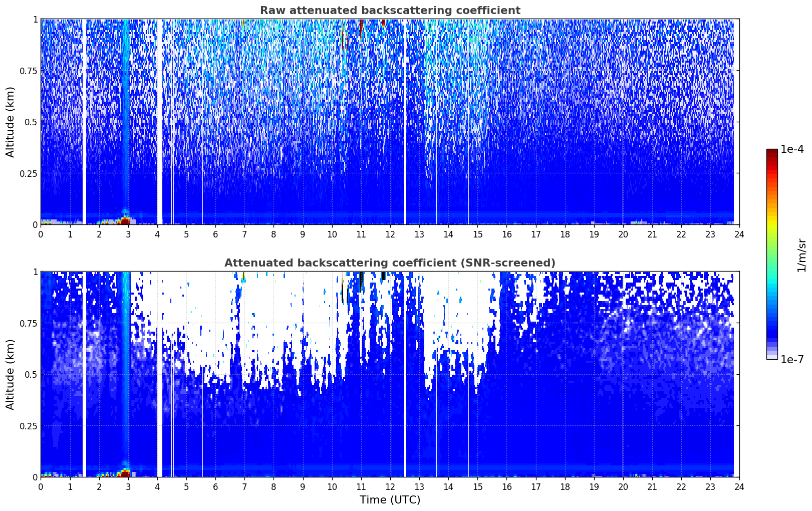Screen dimensions: 812x511
Task: Click hour tick '3' under the top plot
Action: tap(128, 234)
